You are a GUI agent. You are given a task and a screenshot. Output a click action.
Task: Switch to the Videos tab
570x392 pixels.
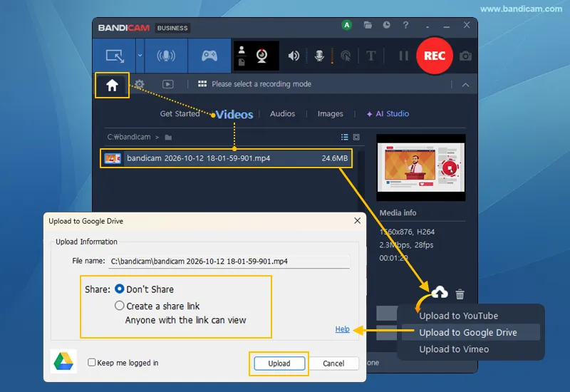coord(234,114)
